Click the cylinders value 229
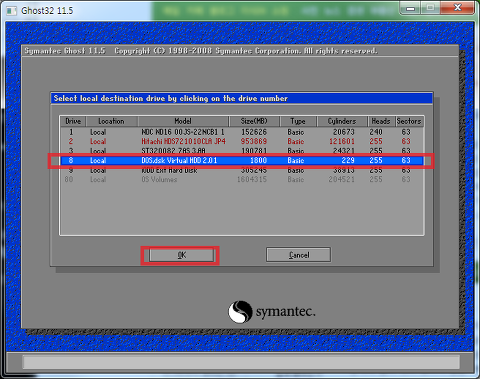 point(348,160)
